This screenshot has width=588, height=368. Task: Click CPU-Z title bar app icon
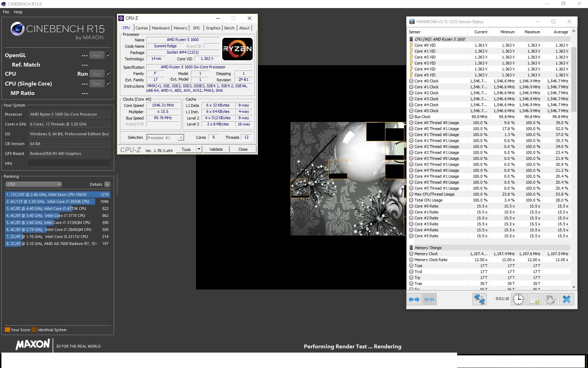[121, 18]
